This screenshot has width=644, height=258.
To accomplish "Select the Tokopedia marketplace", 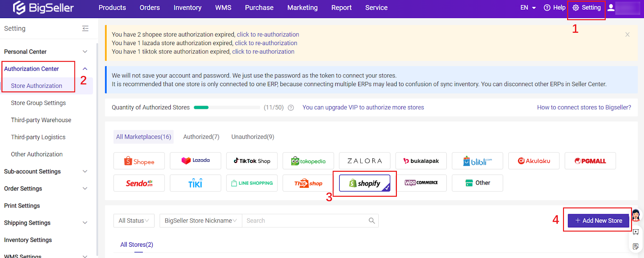I will (x=308, y=161).
